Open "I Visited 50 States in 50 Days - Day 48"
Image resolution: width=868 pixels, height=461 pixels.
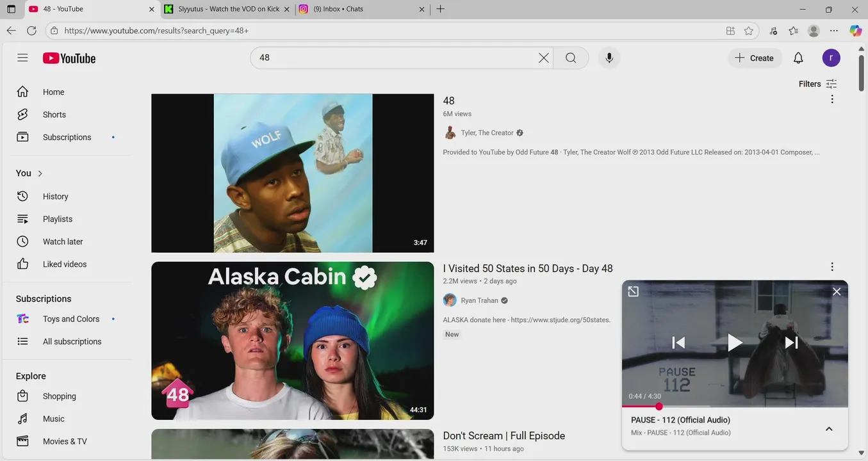point(528,268)
